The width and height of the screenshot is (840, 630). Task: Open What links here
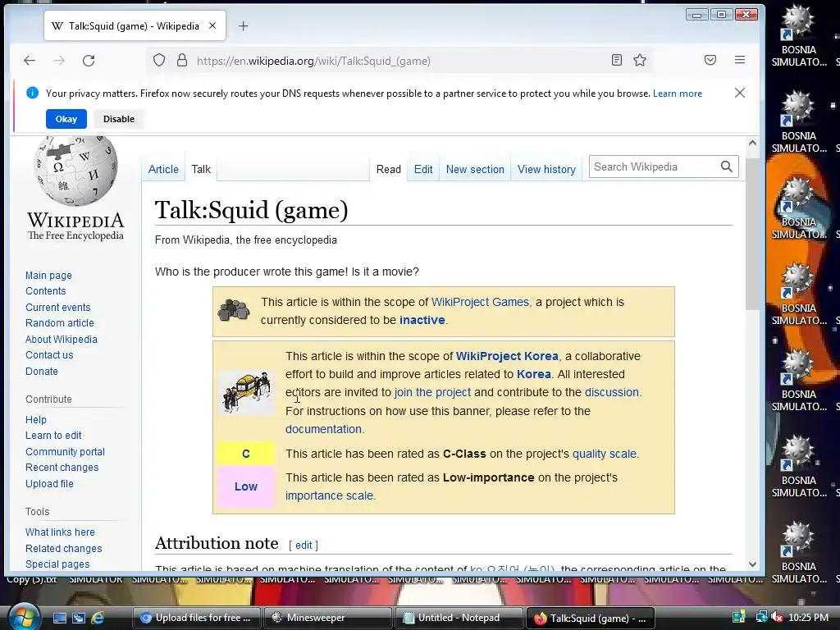point(60,532)
